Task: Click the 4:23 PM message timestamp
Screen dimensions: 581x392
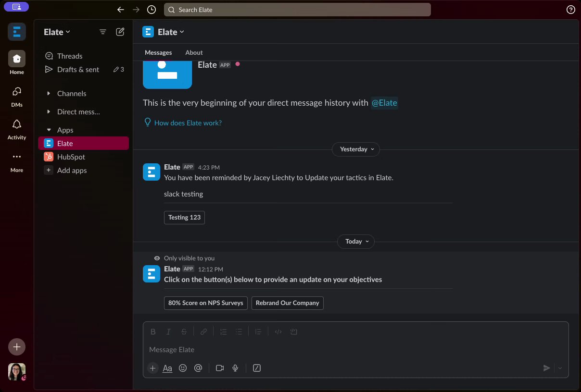Action: 209,168
